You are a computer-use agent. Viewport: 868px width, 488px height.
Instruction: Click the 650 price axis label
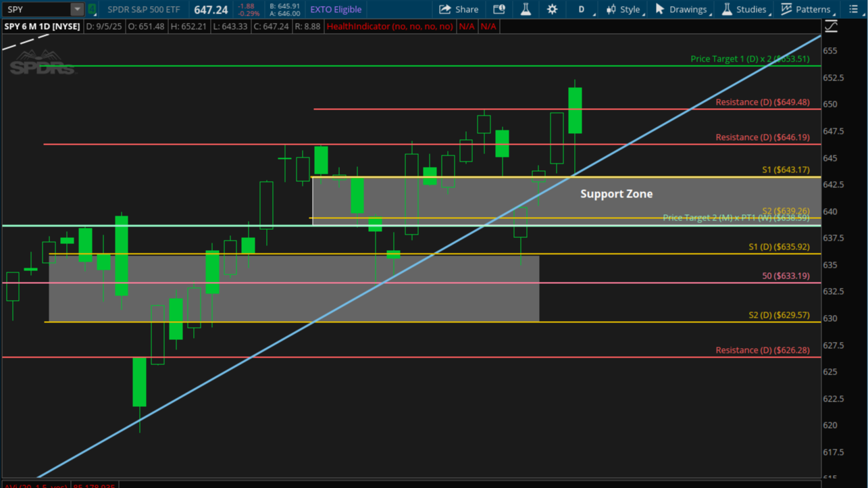[x=830, y=104]
